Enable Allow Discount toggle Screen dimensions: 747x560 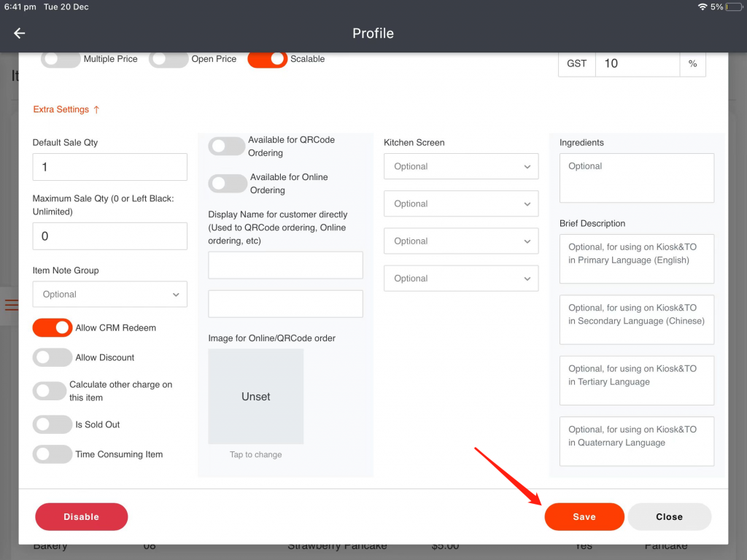click(53, 357)
